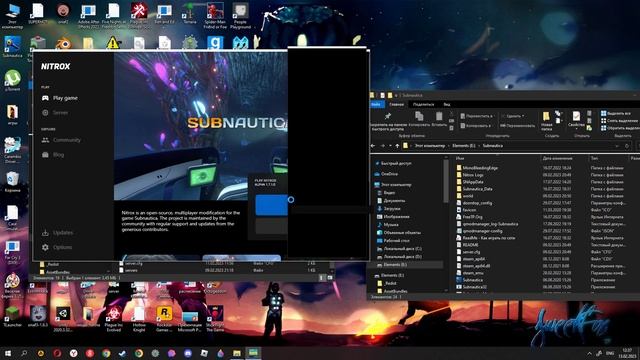
Task: Open the Blender desktop shortcut
Action: point(63,43)
